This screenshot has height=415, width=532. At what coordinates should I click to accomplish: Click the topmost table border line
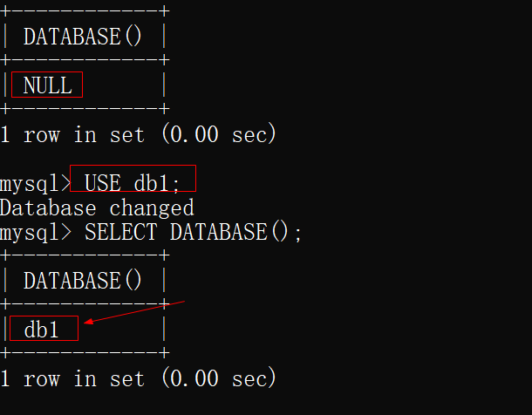(x=85, y=11)
